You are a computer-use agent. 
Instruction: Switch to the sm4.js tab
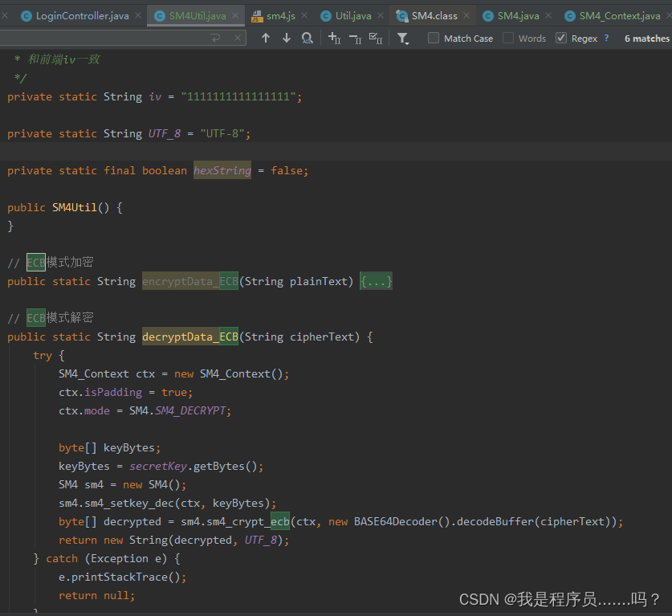[281, 14]
